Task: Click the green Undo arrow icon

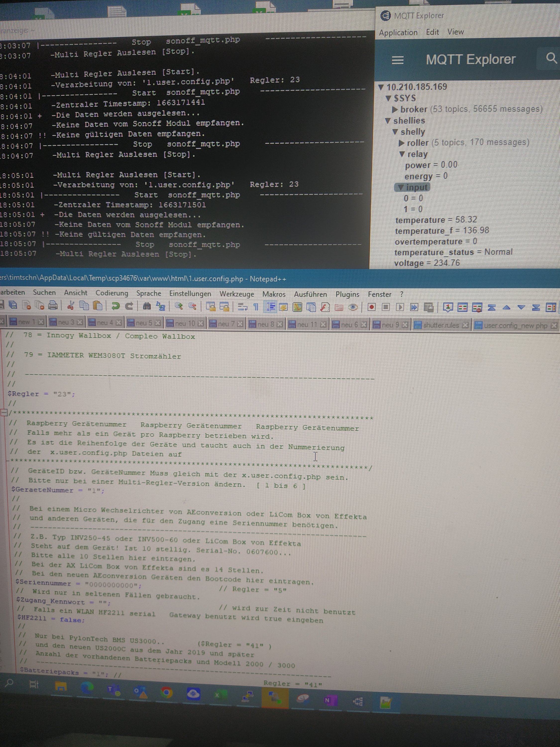Action: coord(115,306)
